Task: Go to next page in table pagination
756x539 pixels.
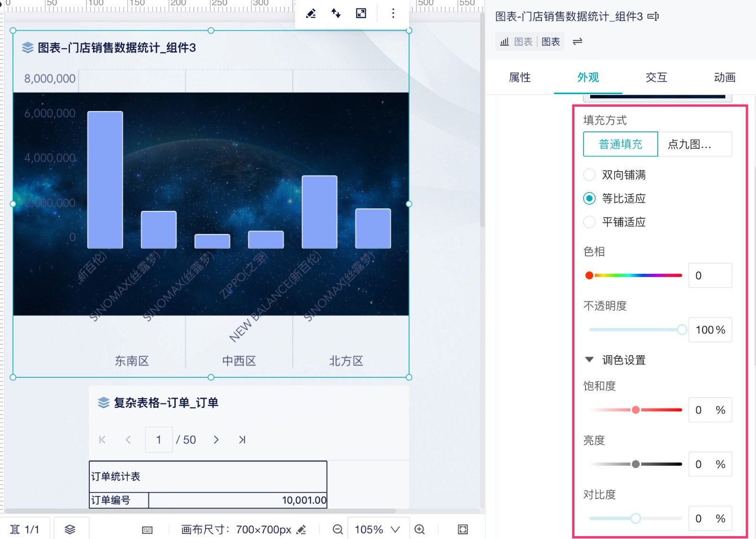Action: tap(216, 440)
